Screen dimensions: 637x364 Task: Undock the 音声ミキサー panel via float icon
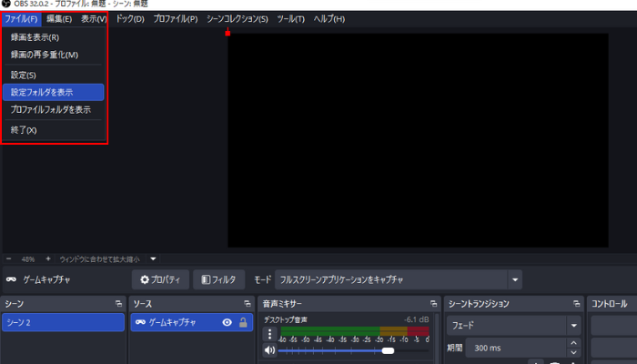click(433, 303)
